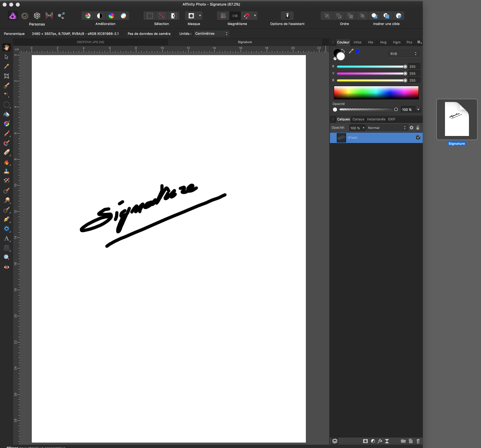Viewport: 481px width, 448px height.
Task: Open the Normal blend mode dropdown
Action: pyautogui.click(x=387, y=128)
